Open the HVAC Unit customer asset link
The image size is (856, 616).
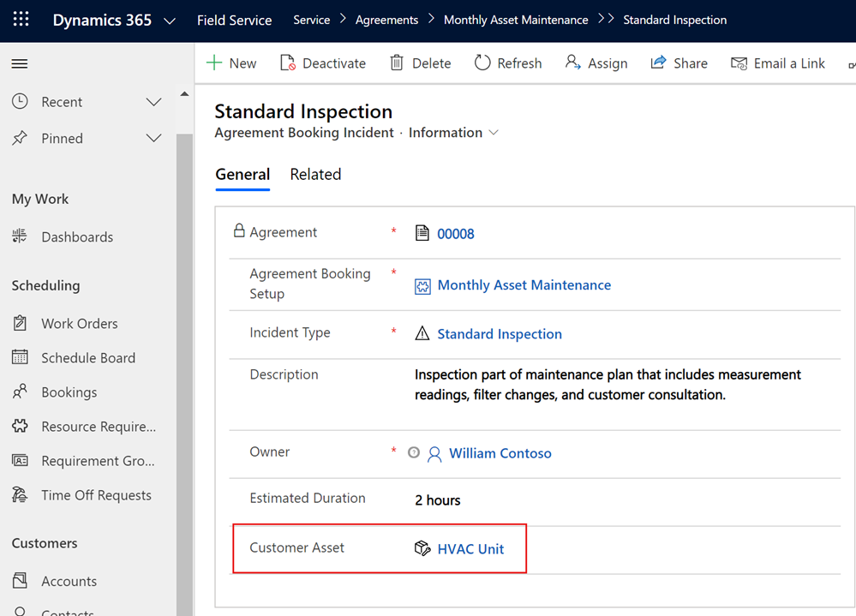[470, 549]
